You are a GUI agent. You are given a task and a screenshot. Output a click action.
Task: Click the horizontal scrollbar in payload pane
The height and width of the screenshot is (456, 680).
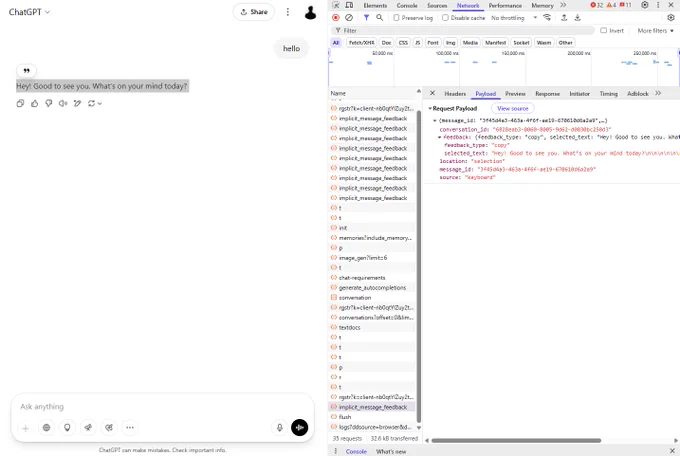516,440
